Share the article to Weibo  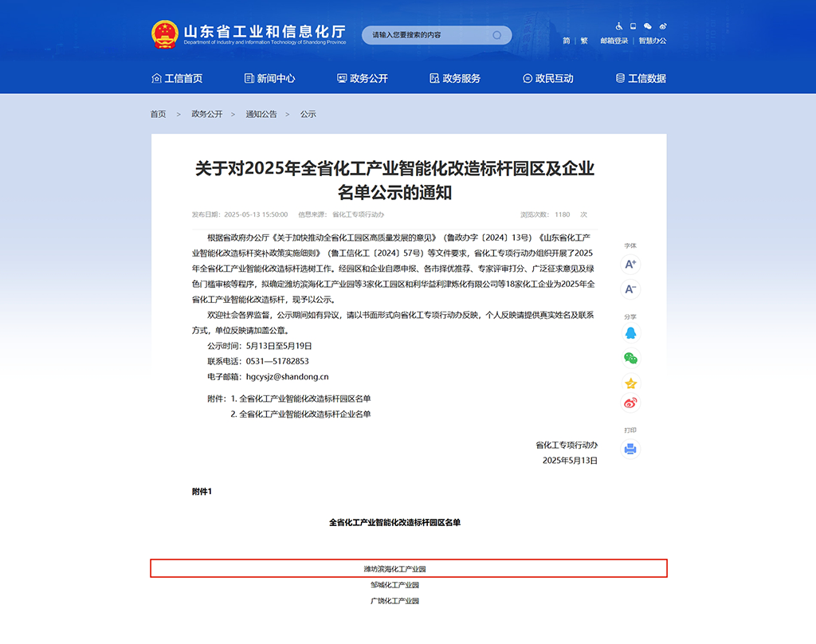pos(631,403)
